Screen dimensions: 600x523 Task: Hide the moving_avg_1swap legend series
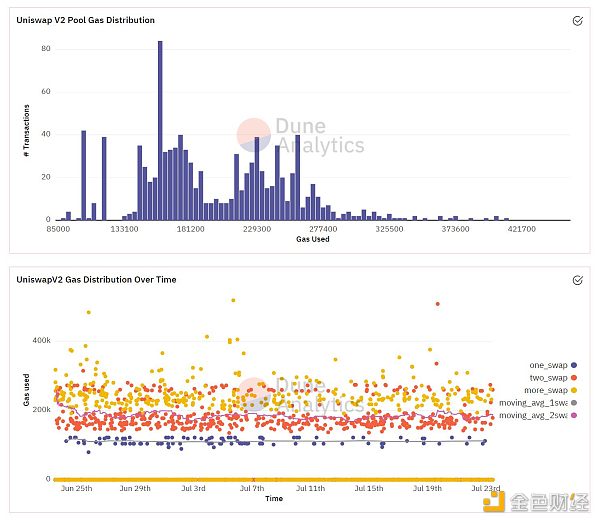[x=538, y=402]
